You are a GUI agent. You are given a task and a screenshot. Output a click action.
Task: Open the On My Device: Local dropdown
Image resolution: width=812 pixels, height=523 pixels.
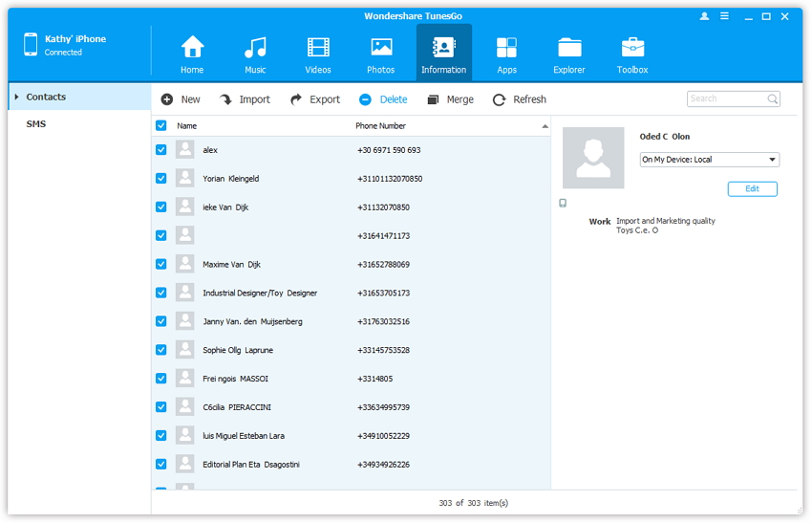(x=709, y=160)
